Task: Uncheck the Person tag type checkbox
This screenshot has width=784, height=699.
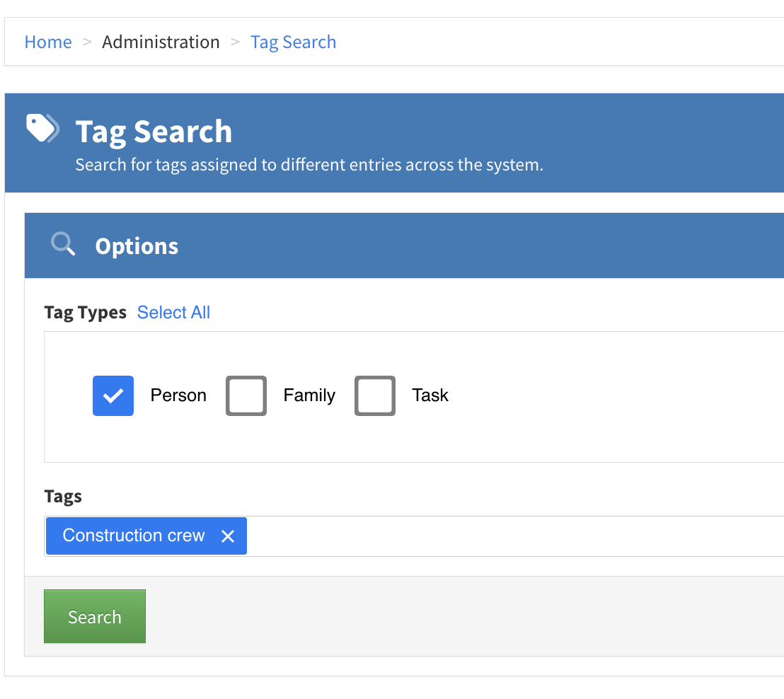Action: 113,395
